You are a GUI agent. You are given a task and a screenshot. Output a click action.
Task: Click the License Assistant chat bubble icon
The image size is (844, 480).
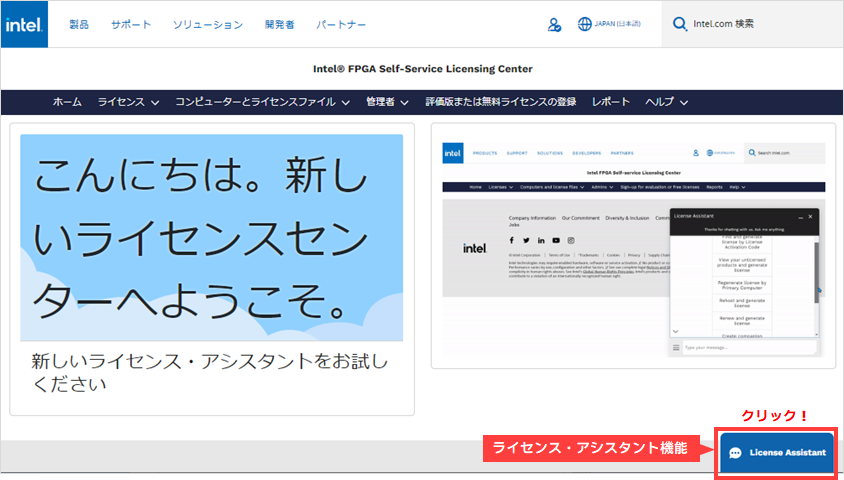(x=735, y=453)
